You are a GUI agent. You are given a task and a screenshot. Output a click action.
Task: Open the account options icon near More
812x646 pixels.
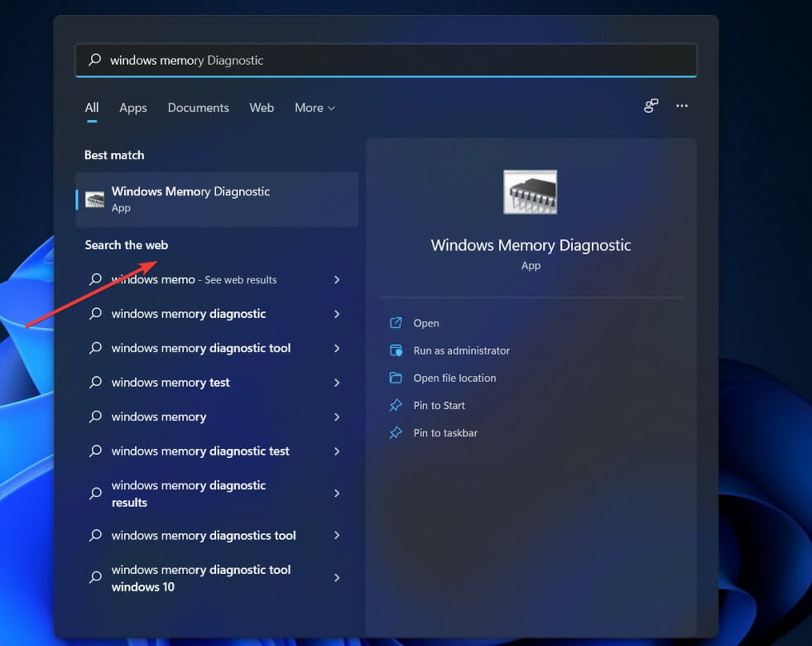click(x=651, y=106)
